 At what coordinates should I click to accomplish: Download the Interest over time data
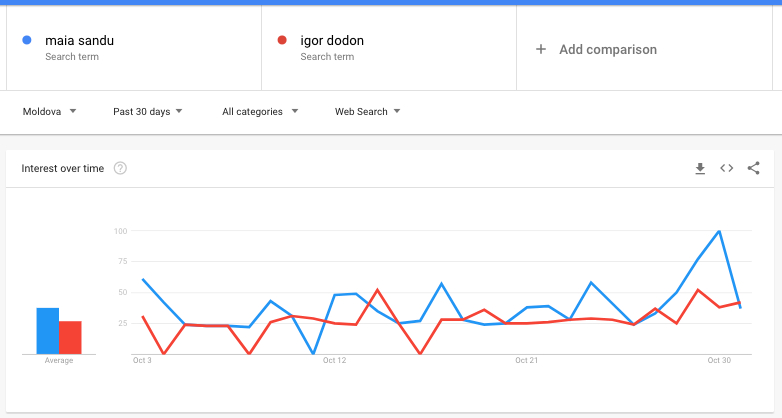pos(700,169)
